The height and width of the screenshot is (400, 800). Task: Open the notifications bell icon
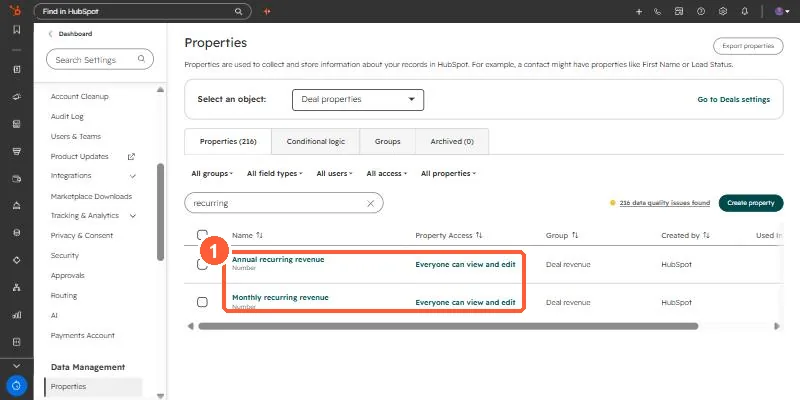click(745, 11)
